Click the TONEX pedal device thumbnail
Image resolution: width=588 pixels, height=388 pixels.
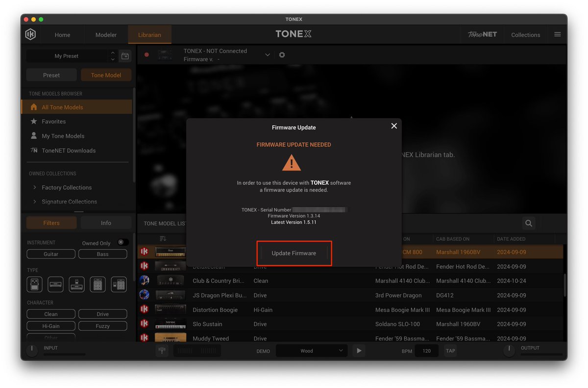tap(165, 55)
